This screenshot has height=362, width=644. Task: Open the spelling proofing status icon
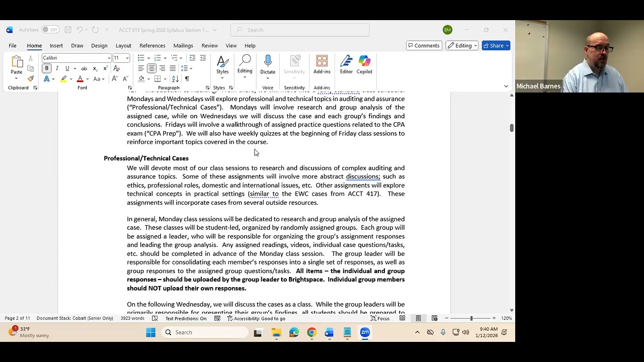[155, 318]
